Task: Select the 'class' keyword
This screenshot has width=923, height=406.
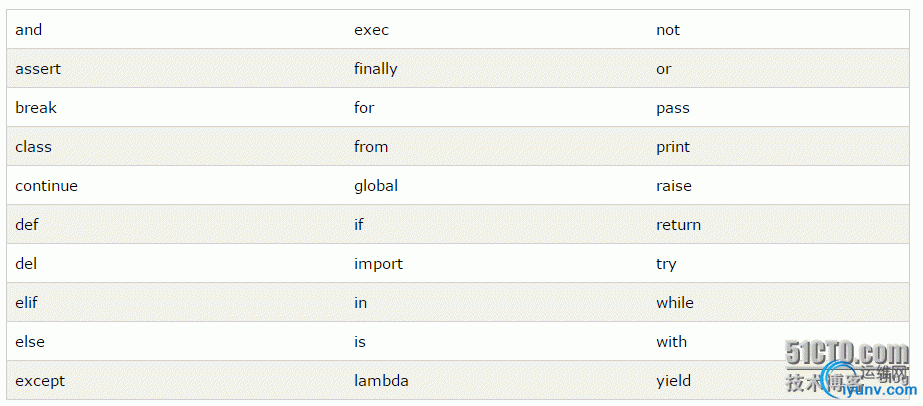Action: click(x=33, y=147)
